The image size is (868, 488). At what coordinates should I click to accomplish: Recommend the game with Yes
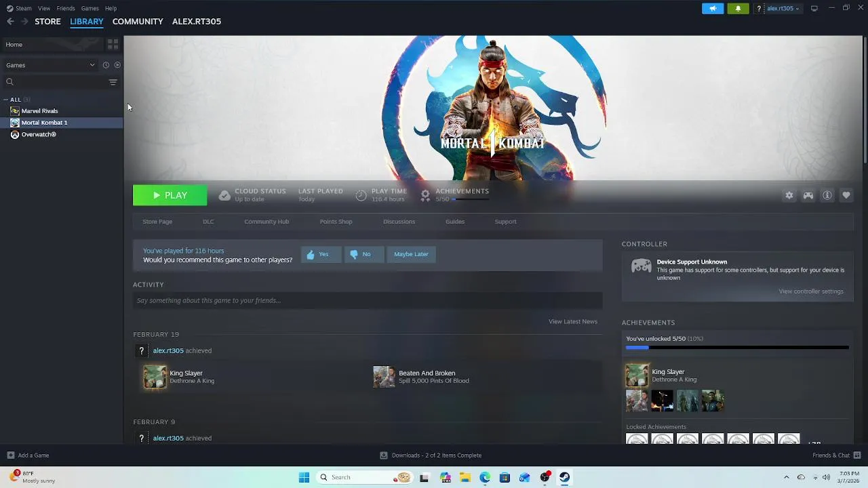coord(321,254)
